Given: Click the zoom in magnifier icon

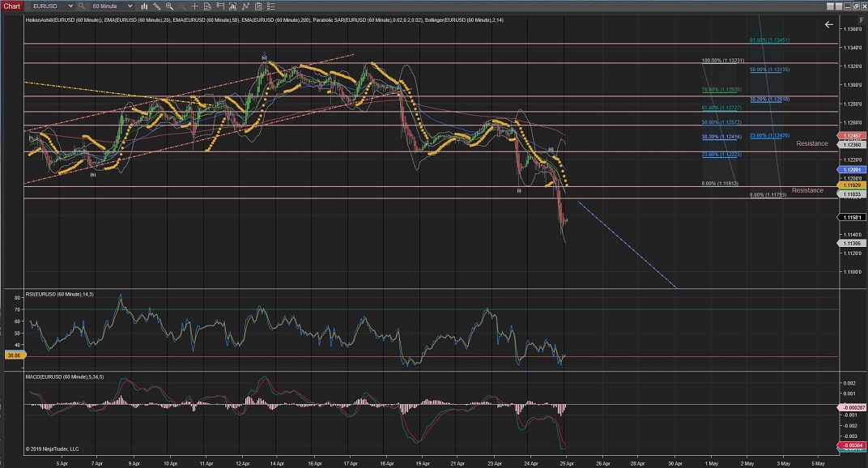Looking at the screenshot, I should [x=169, y=6].
